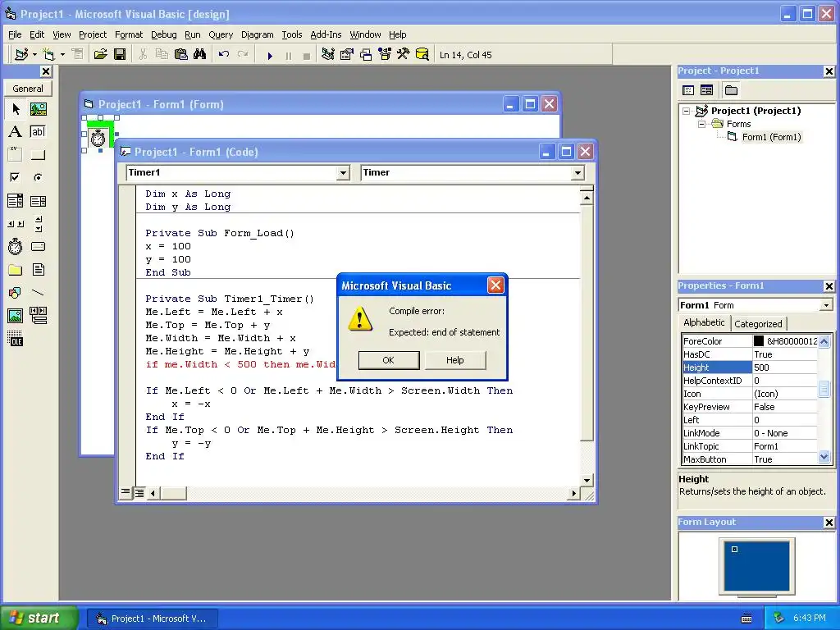
Task: Select the Height property row in Properties
Action: click(x=750, y=367)
